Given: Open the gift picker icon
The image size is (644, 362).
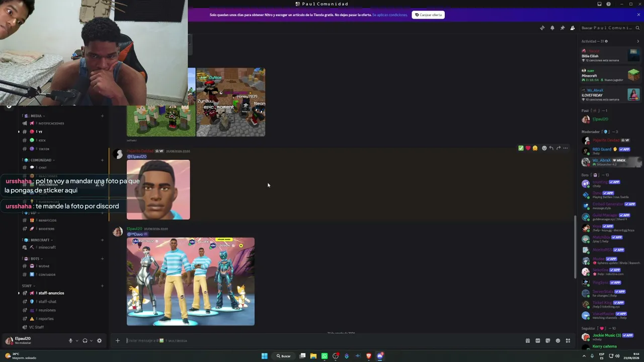Looking at the screenshot, I should pos(528,341).
